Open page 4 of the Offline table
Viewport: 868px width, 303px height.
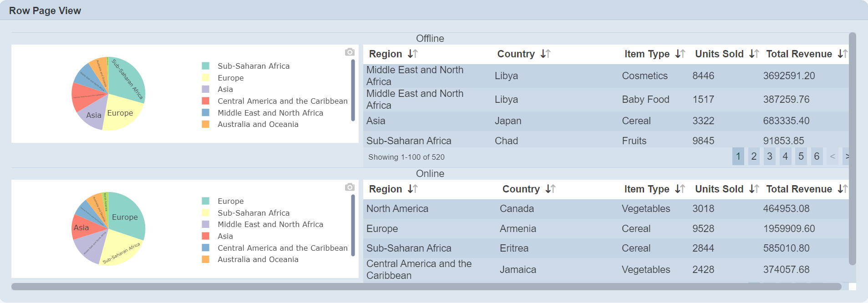click(785, 157)
